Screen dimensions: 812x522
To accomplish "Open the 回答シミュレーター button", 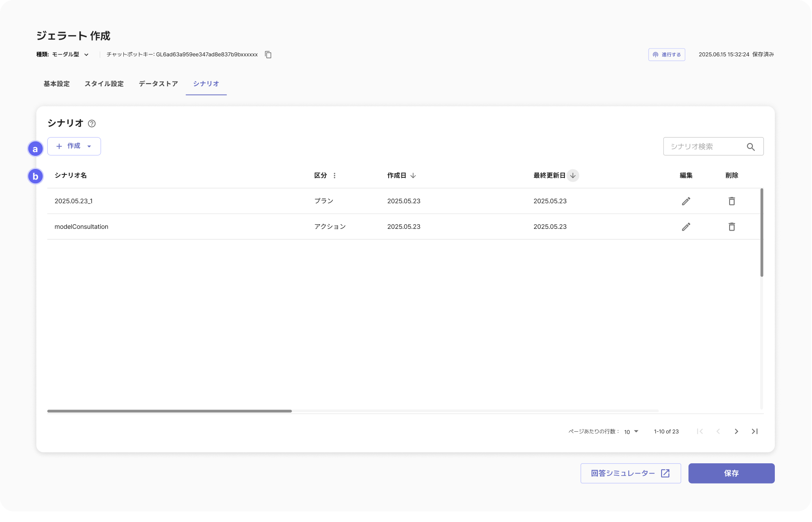I will [630, 473].
